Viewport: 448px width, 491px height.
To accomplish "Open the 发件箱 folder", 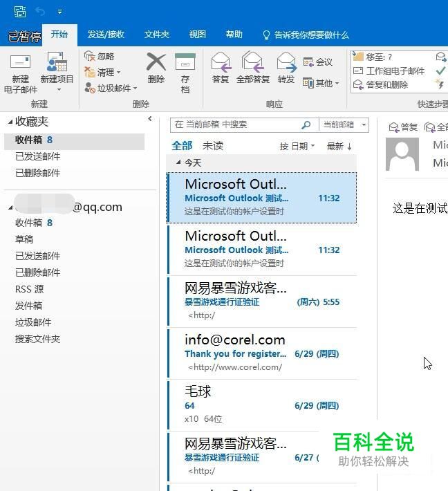I will coord(28,306).
